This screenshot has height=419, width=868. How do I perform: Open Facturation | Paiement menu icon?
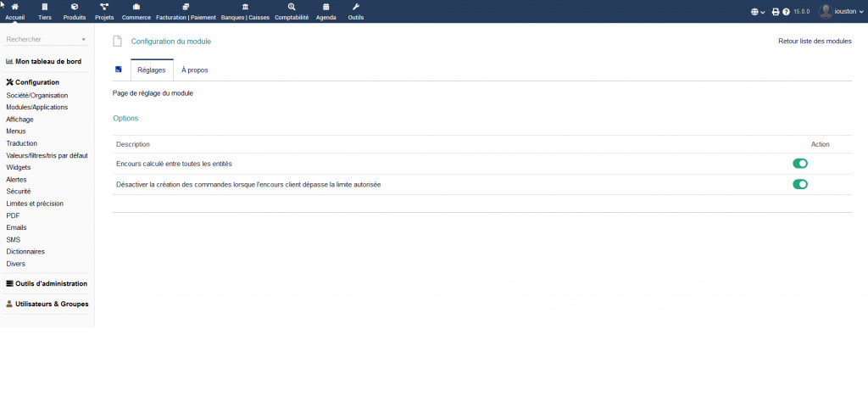tap(186, 7)
